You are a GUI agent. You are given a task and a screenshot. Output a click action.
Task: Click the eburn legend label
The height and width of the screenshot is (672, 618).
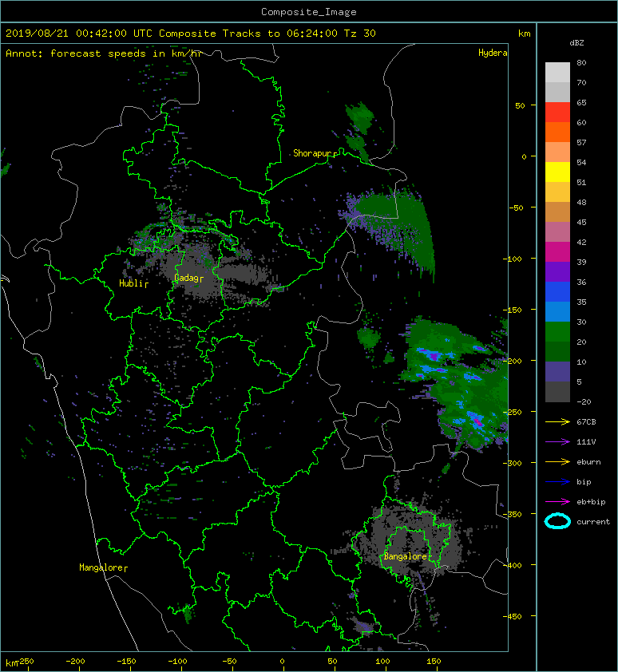tap(588, 462)
